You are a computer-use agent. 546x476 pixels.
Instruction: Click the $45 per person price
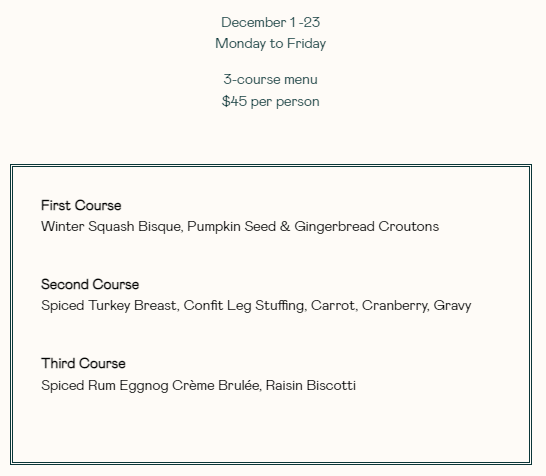[x=271, y=102]
